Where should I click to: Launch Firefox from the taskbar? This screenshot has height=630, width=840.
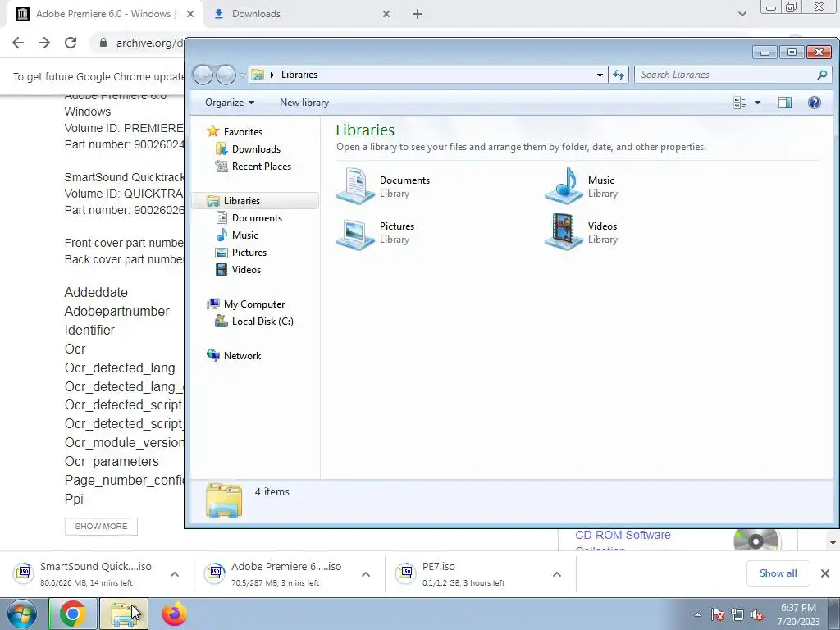pyautogui.click(x=175, y=614)
